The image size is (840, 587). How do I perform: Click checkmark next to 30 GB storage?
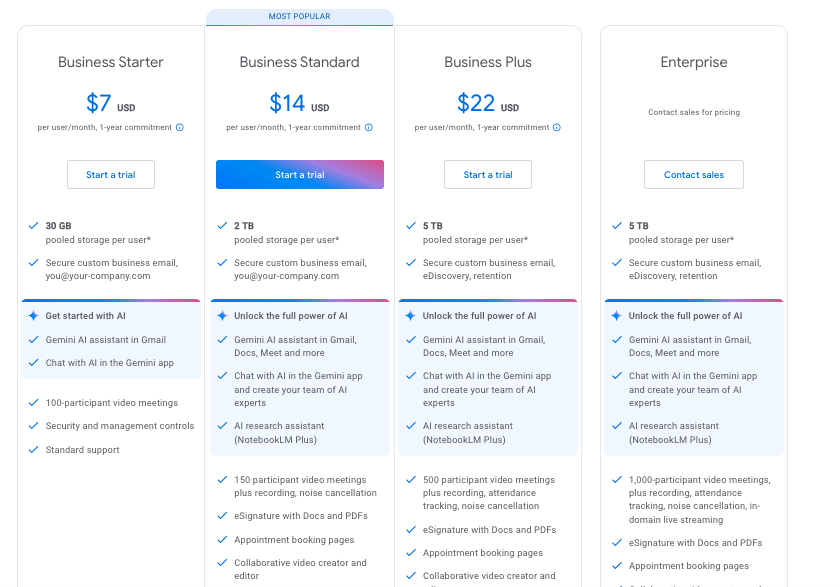coord(34,226)
